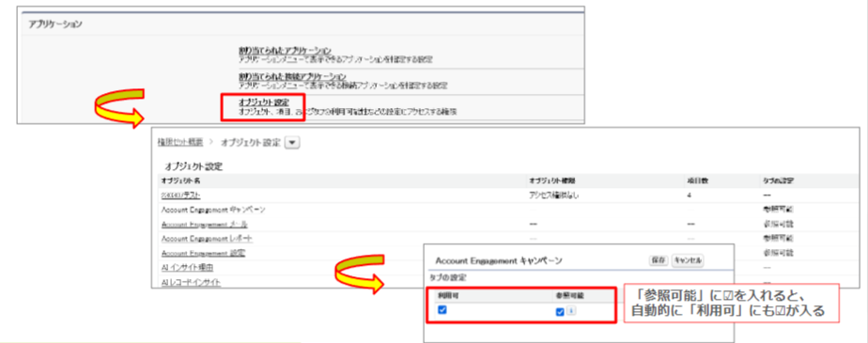The height and width of the screenshot is (343, 868).
Task: Open the AI レコードインサイト object
Action: [191, 282]
